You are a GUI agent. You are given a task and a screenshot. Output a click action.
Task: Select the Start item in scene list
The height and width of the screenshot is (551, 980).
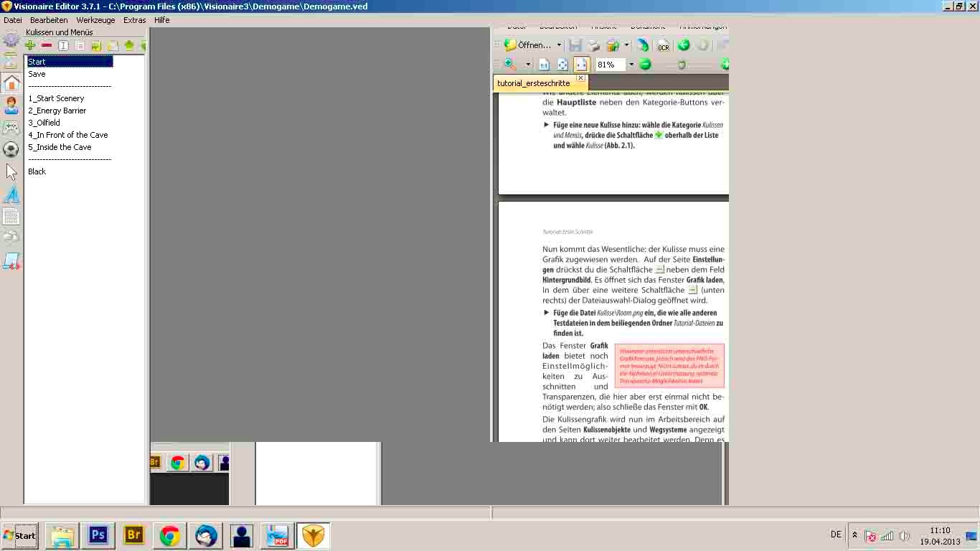pyautogui.click(x=70, y=62)
